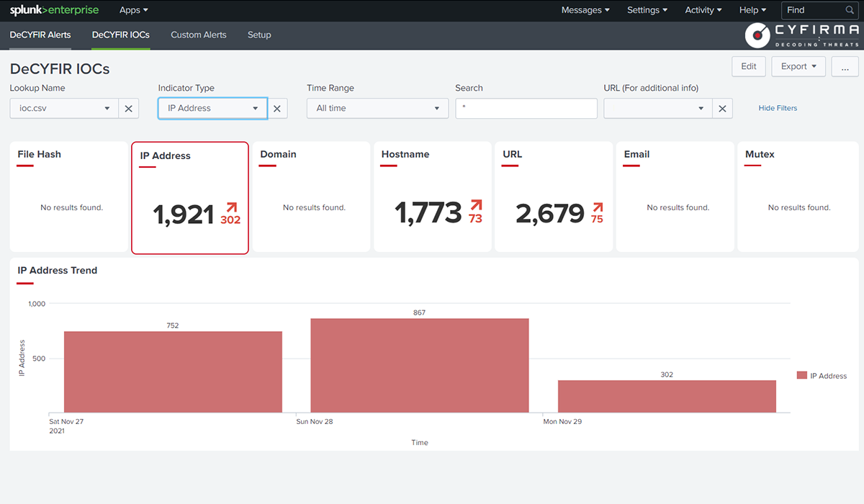Clear the URL additional info filter
The image size is (864, 504).
(x=722, y=109)
